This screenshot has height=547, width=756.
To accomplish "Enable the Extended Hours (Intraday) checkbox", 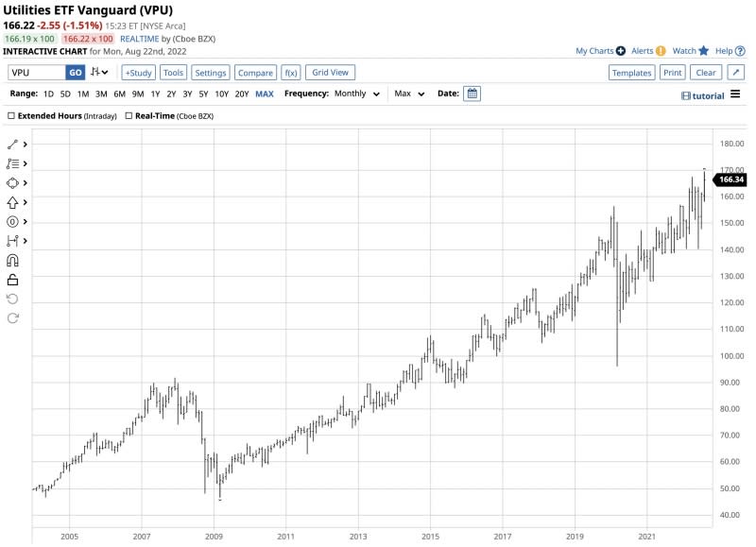I will pos(12,114).
